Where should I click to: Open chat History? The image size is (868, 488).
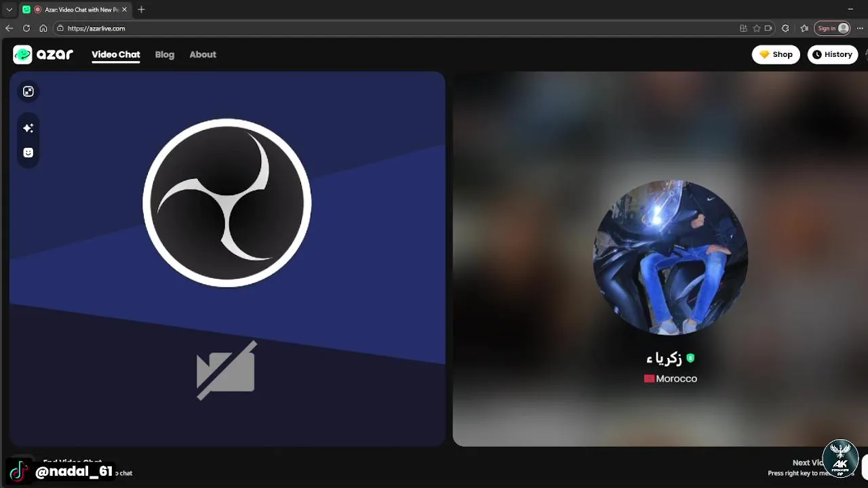pos(833,55)
